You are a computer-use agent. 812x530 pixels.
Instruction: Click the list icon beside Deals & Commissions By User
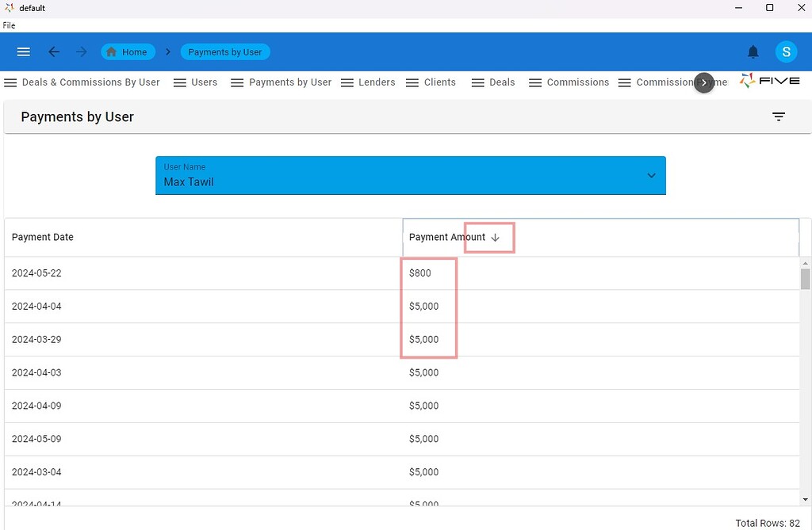click(10, 82)
